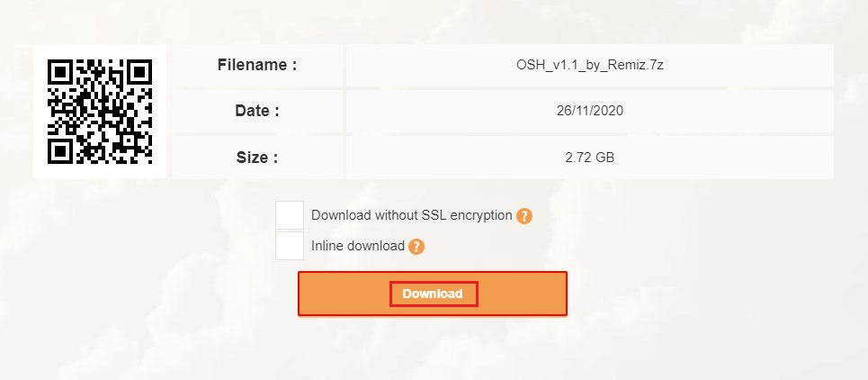The width and height of the screenshot is (868, 380).
Task: Click the 'Size :' label cell
Action: (257, 158)
